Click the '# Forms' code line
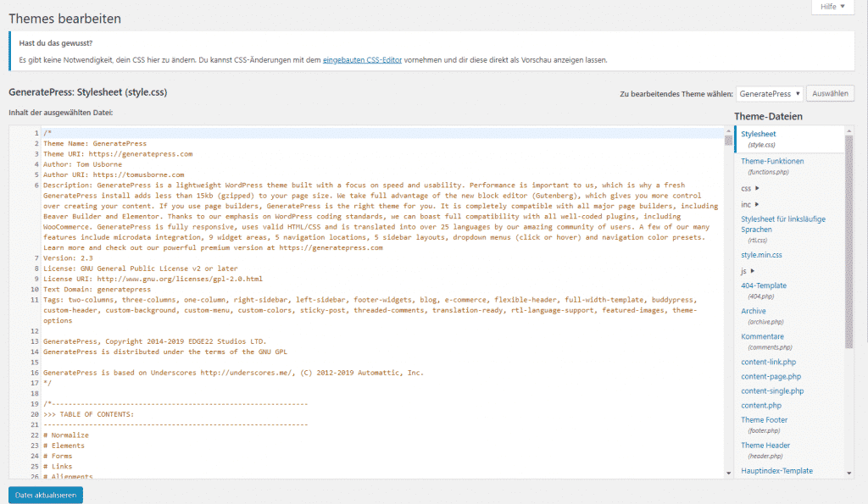868x504 pixels. pyautogui.click(x=58, y=457)
